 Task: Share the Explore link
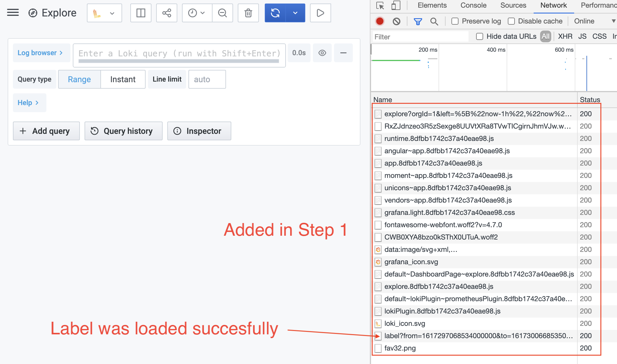(167, 13)
